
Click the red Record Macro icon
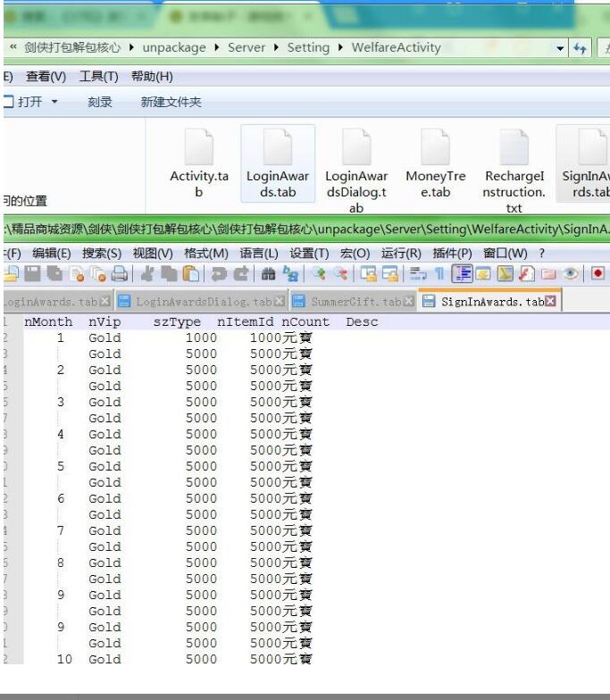tap(597, 273)
